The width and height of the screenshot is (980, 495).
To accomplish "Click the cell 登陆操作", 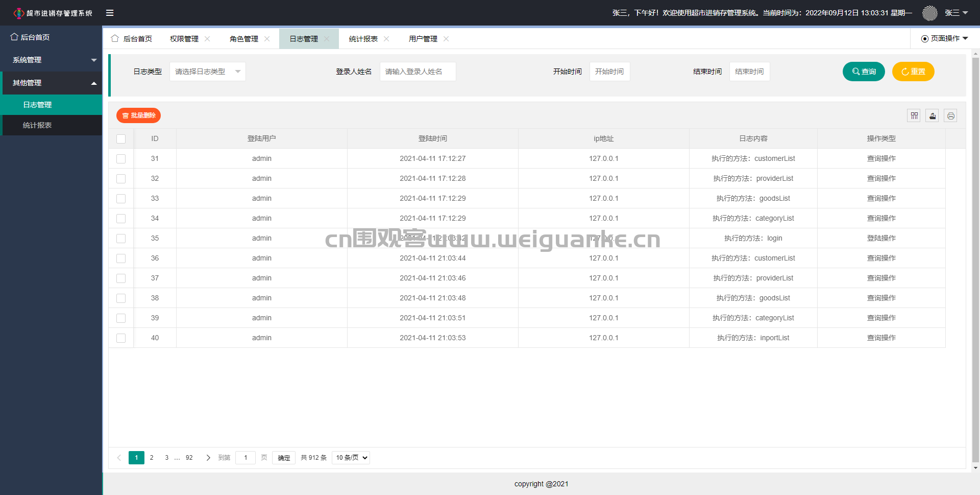I will click(881, 239).
